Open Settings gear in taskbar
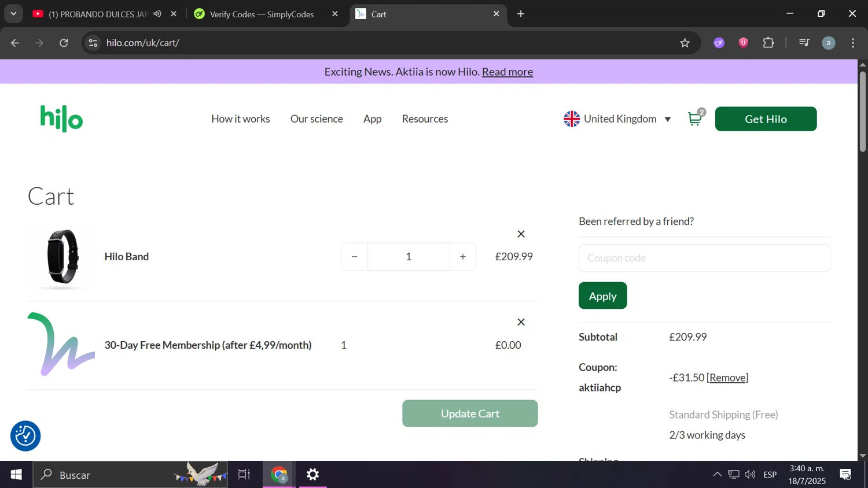This screenshot has height=488, width=868. click(313, 475)
